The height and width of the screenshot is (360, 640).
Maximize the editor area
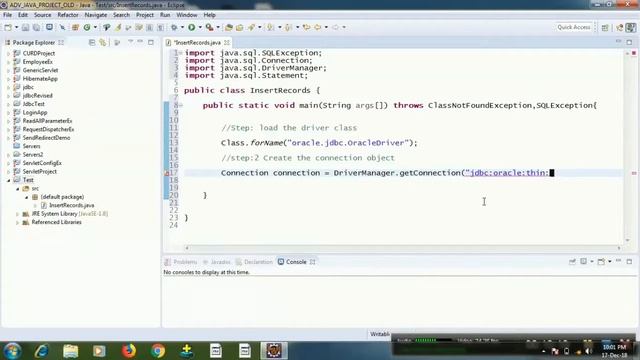point(629,42)
